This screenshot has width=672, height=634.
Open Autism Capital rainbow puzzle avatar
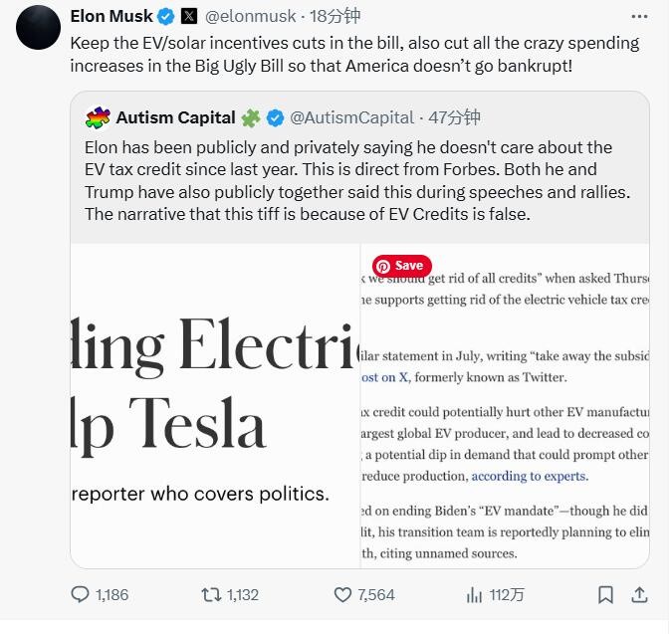point(98,117)
